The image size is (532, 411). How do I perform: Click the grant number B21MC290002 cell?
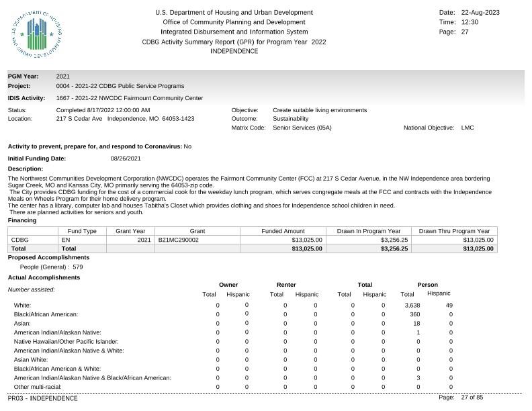[x=197, y=240]
